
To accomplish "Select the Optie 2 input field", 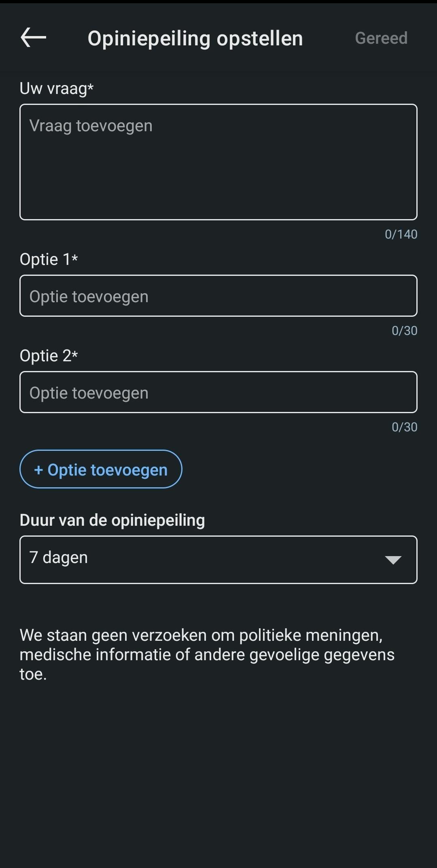I will pyautogui.click(x=218, y=392).
